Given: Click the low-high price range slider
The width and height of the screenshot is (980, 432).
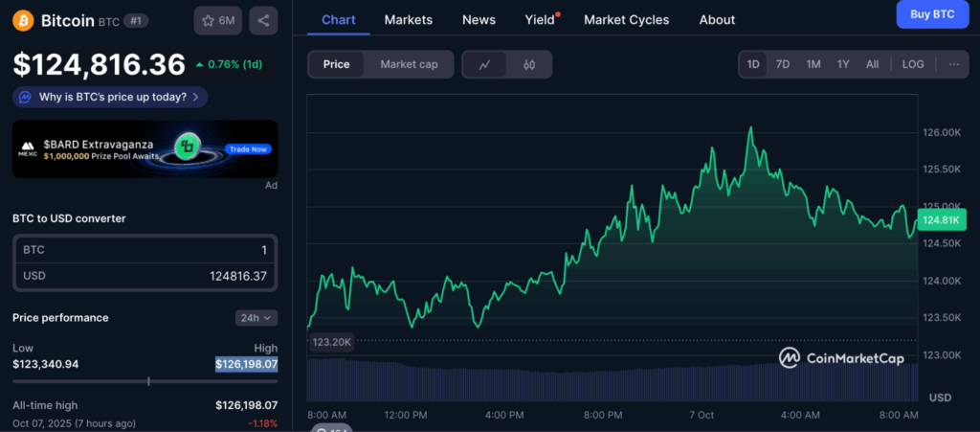Looking at the screenshot, I should 145,381.
